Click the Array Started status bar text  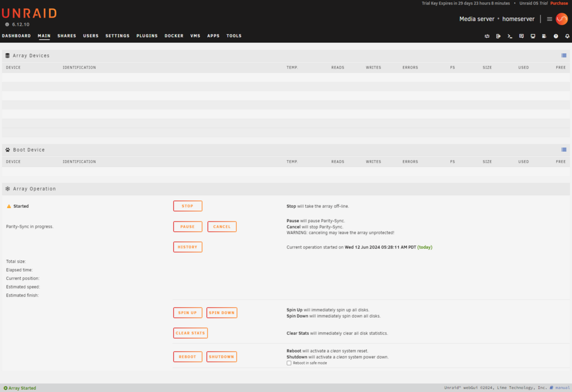click(x=22, y=388)
